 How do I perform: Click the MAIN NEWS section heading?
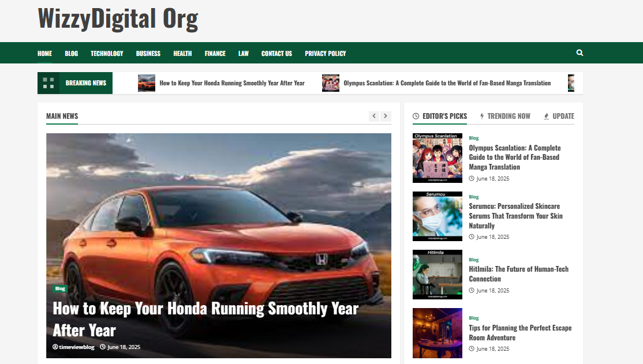pos(62,116)
